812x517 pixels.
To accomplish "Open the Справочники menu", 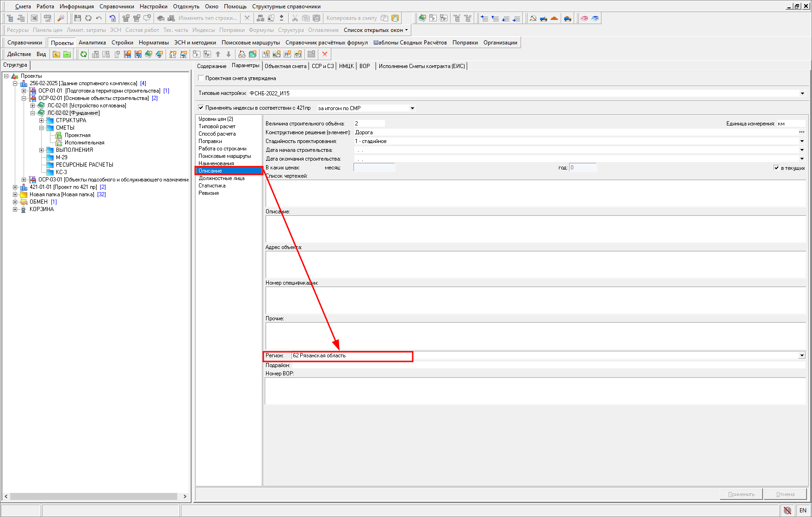I will [117, 6].
